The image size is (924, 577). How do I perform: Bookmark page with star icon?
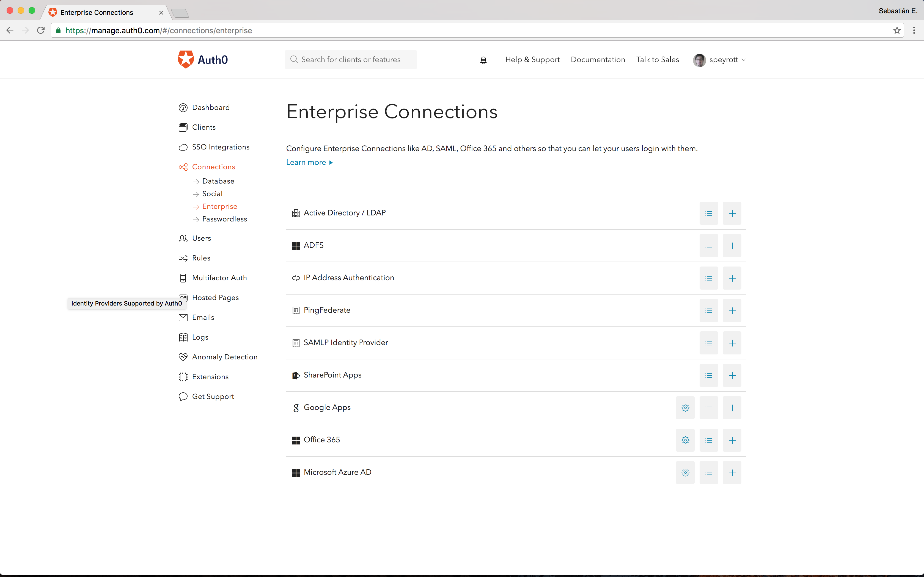(x=897, y=30)
